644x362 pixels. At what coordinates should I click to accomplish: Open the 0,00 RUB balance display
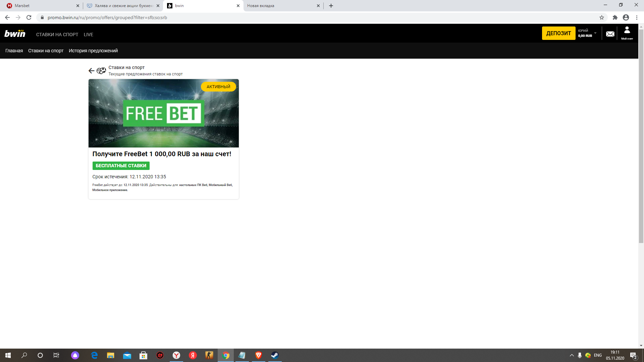pos(585,36)
